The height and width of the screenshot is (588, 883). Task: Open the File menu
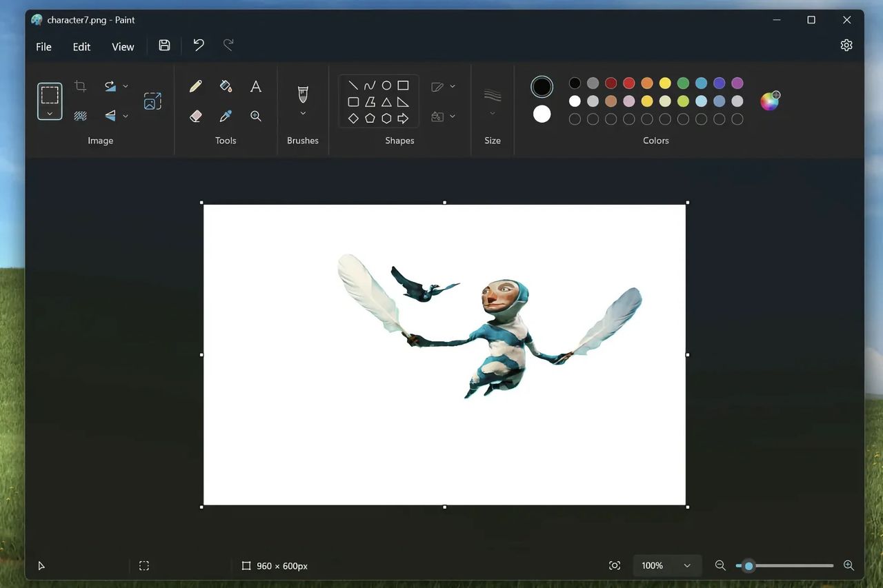(43, 46)
